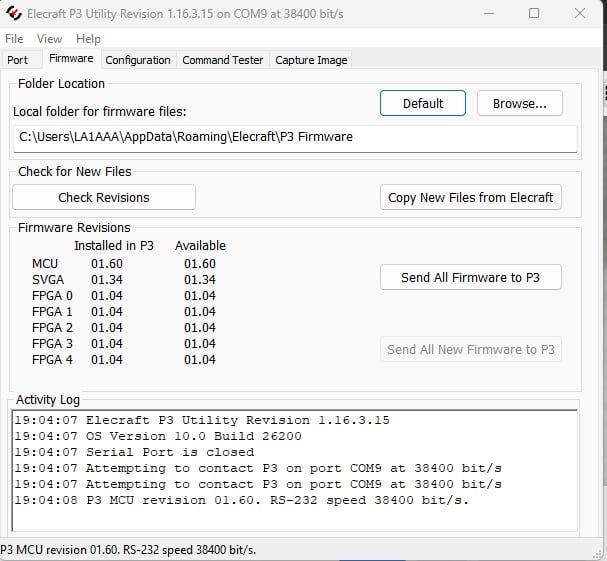Image resolution: width=607 pixels, height=561 pixels.
Task: Click Send All New Firmware to P3
Action: click(470, 349)
